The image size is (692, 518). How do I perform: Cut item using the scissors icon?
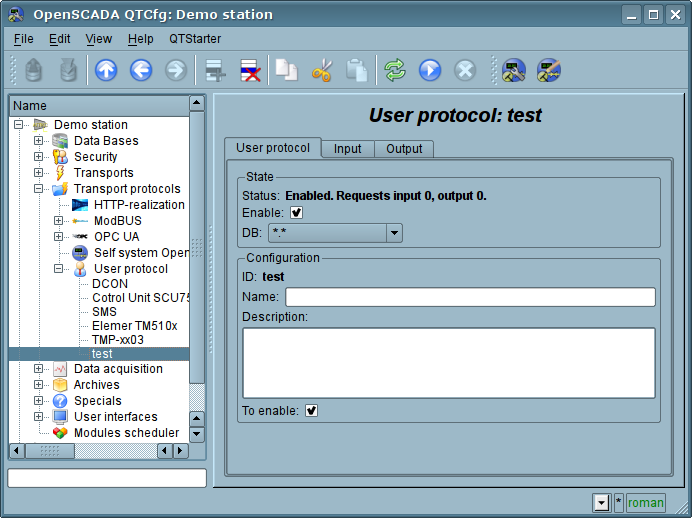pos(322,70)
